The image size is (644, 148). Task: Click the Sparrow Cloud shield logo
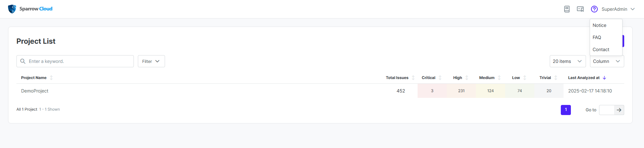coord(12,9)
